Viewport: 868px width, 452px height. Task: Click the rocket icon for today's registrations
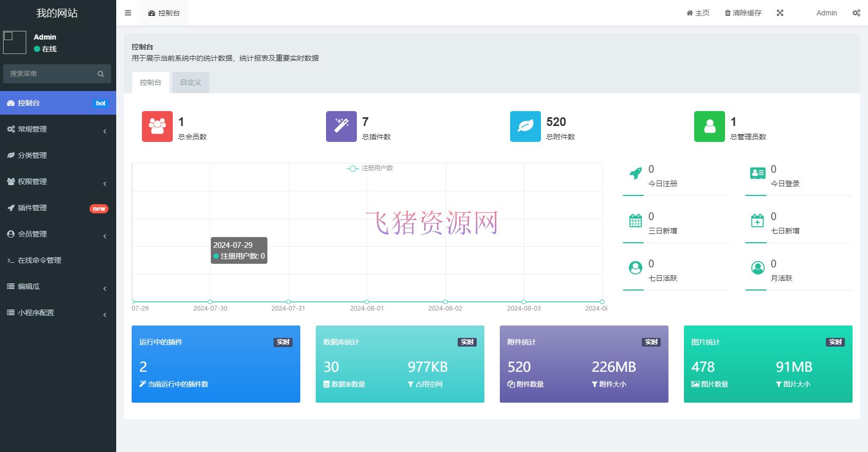636,173
